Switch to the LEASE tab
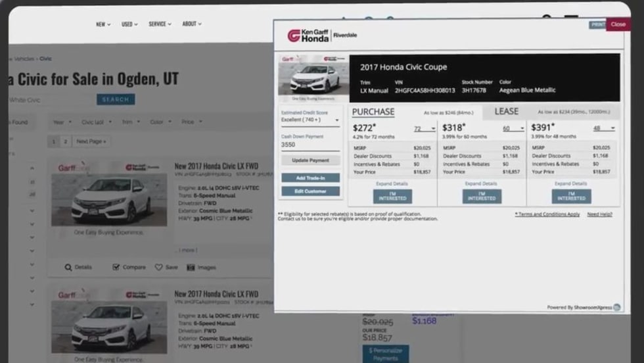Screen dimensions: 644x363 click(x=506, y=112)
